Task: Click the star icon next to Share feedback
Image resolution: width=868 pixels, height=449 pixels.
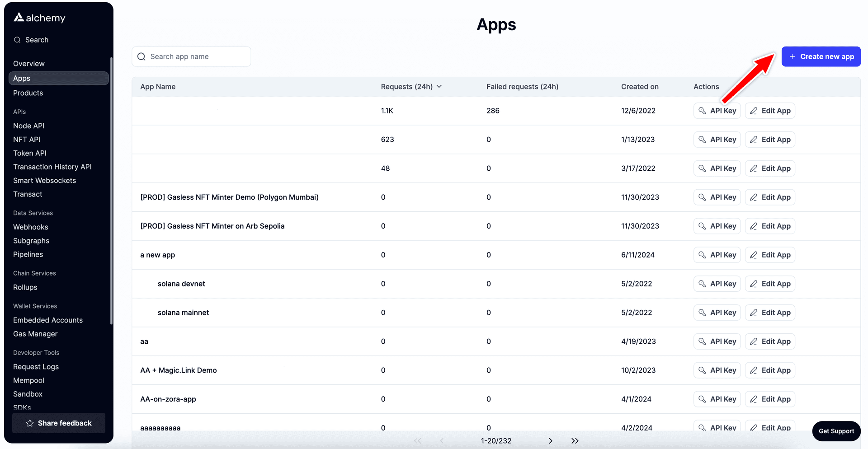Action: click(30, 423)
